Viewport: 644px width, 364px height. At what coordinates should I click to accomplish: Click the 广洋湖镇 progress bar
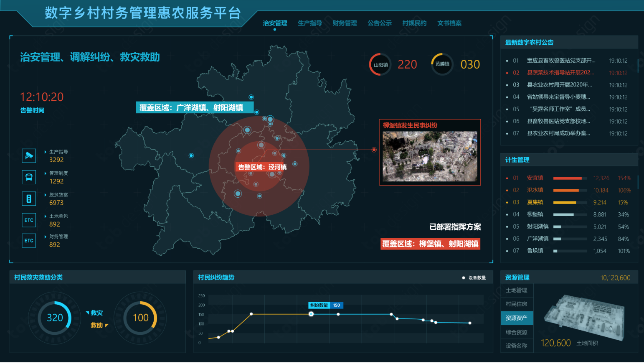pyautogui.click(x=570, y=239)
